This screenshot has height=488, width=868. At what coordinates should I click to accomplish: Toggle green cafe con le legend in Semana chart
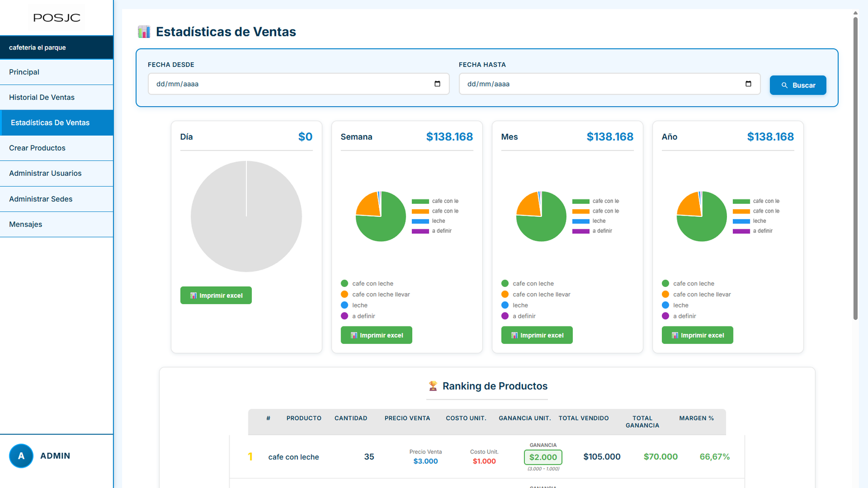tap(435, 201)
